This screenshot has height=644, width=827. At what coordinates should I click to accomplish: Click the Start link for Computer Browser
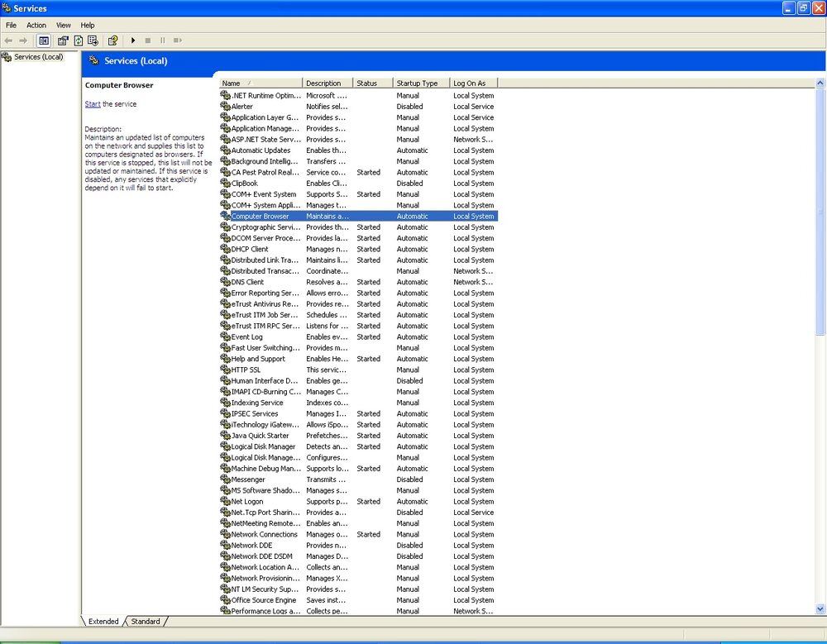coord(93,104)
